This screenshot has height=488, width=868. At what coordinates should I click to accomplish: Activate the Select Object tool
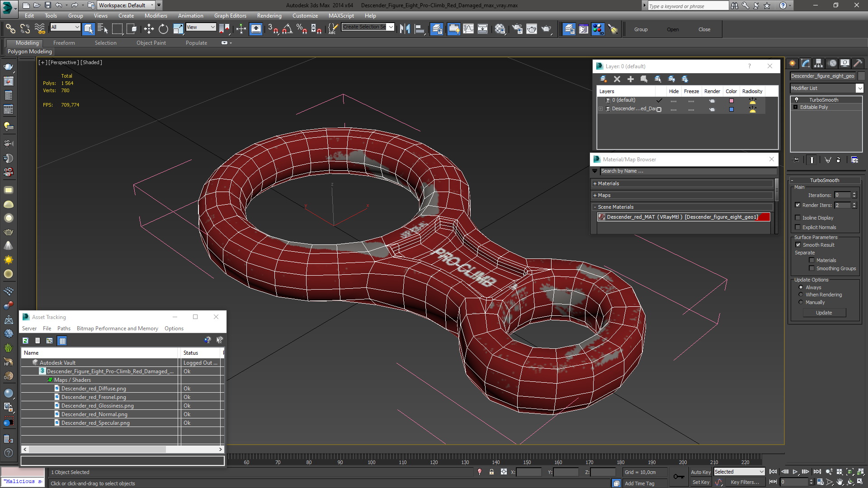[89, 29]
